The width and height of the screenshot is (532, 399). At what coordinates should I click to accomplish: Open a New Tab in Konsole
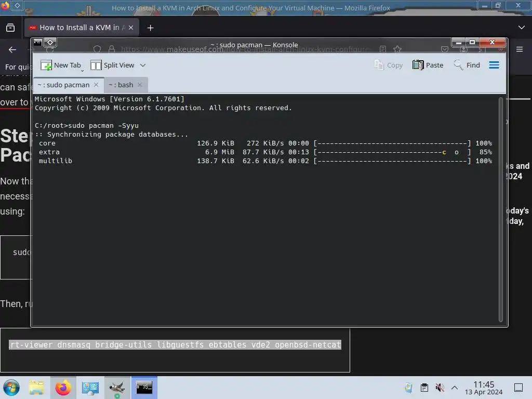click(61, 65)
